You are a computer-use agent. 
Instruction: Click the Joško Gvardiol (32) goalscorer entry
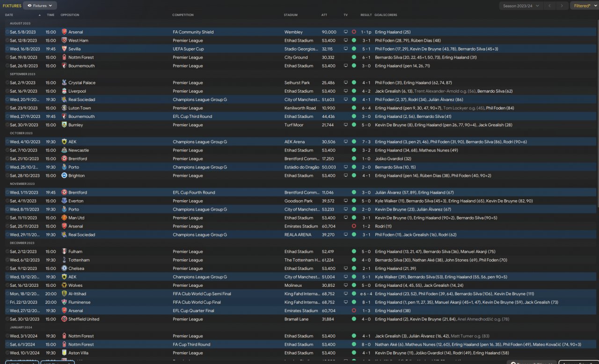393,159
